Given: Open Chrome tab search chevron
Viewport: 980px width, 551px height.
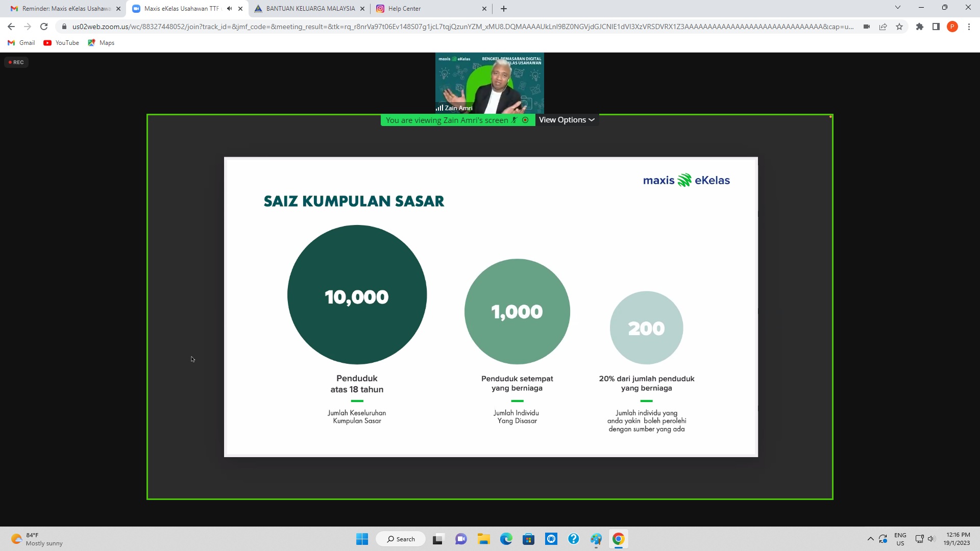Looking at the screenshot, I should pos(897,8).
